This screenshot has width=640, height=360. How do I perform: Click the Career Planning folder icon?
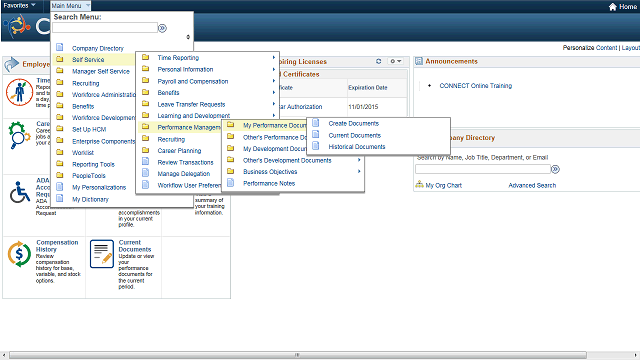tap(145, 150)
